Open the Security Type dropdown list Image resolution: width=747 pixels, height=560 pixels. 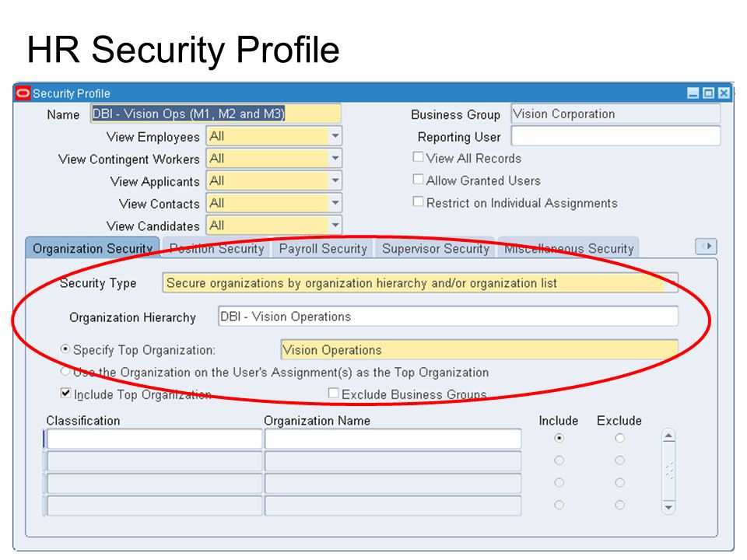tap(671, 283)
